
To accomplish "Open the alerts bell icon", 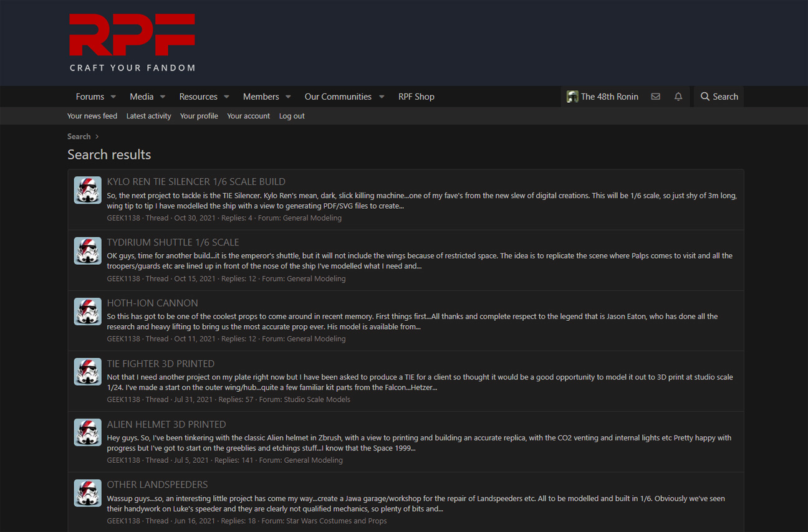I will pyautogui.click(x=678, y=97).
